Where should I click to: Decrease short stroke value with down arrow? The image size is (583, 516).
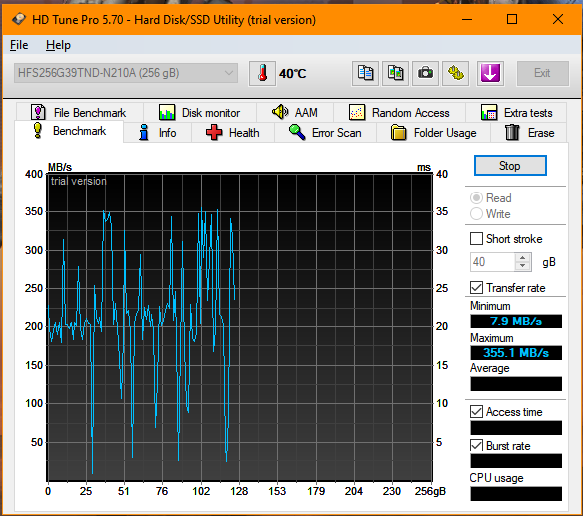(x=523, y=266)
